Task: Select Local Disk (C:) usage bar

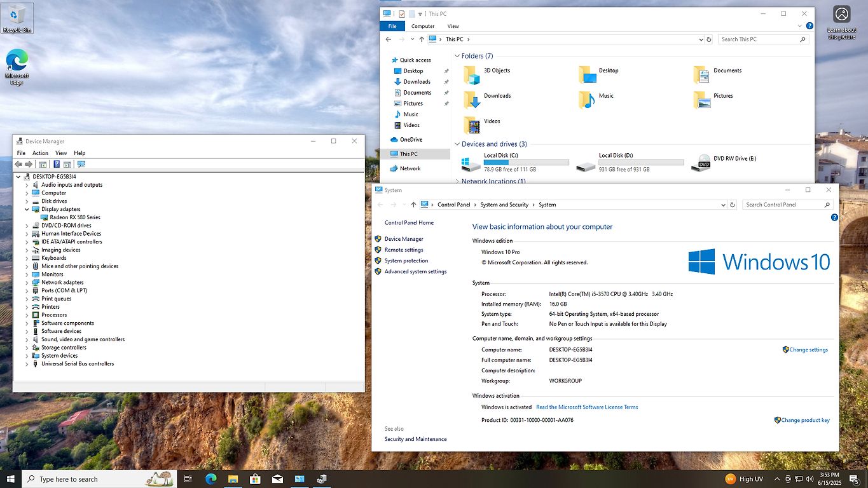Action: 527,163
